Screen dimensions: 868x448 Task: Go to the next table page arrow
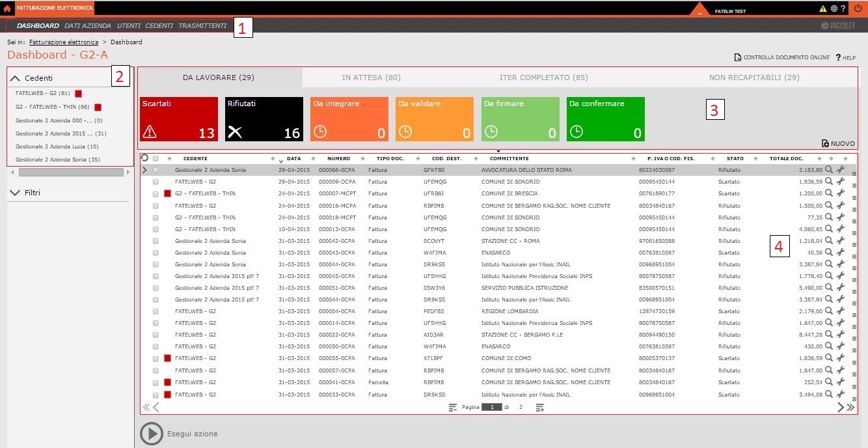tap(841, 408)
